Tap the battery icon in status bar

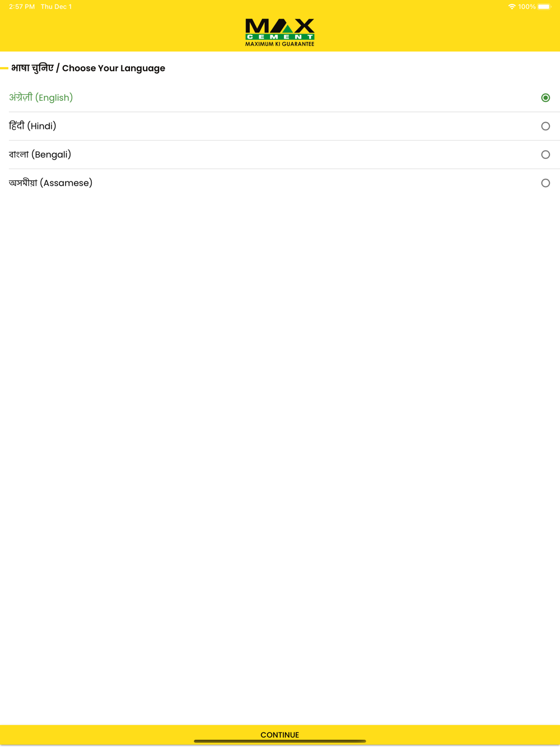544,7
